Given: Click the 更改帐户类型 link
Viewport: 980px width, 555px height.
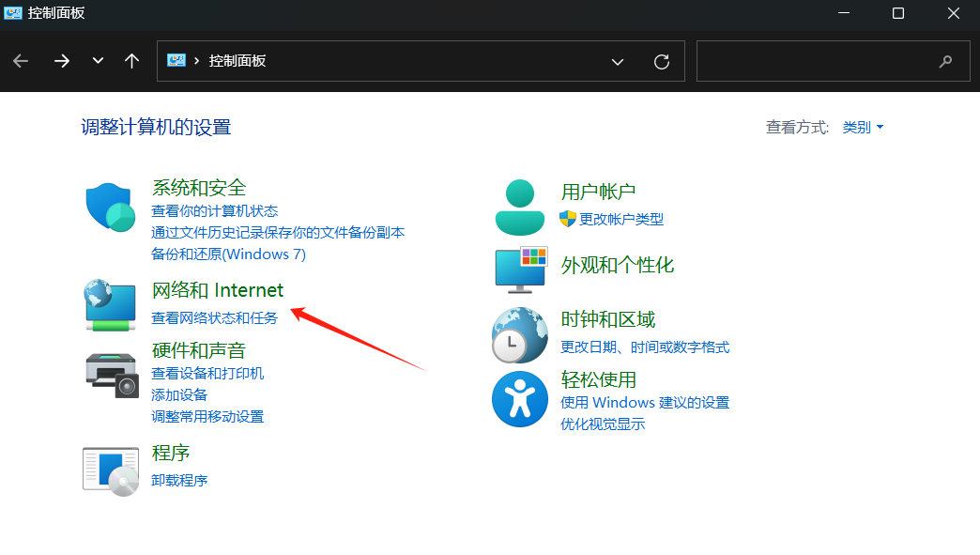Looking at the screenshot, I should [621, 220].
